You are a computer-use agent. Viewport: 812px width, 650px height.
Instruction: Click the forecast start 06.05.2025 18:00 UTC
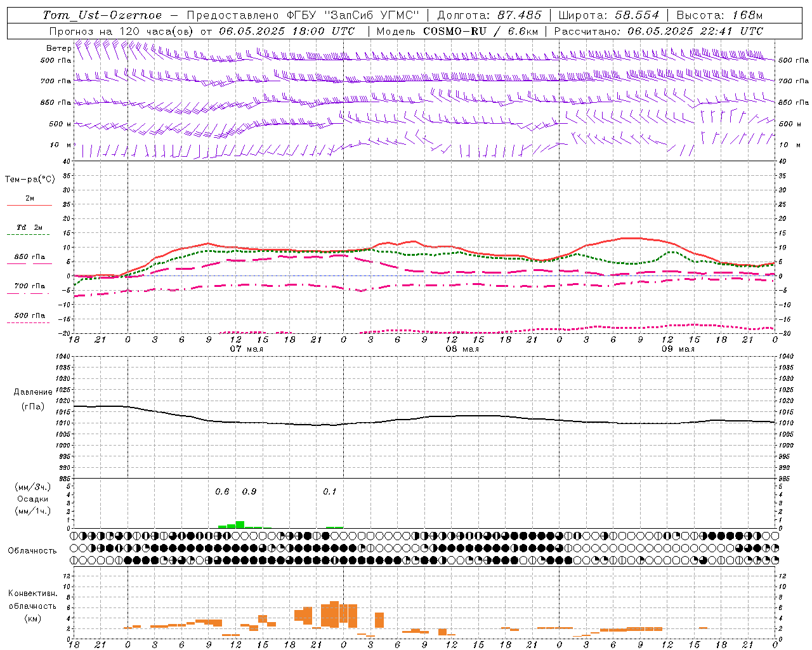click(x=287, y=31)
